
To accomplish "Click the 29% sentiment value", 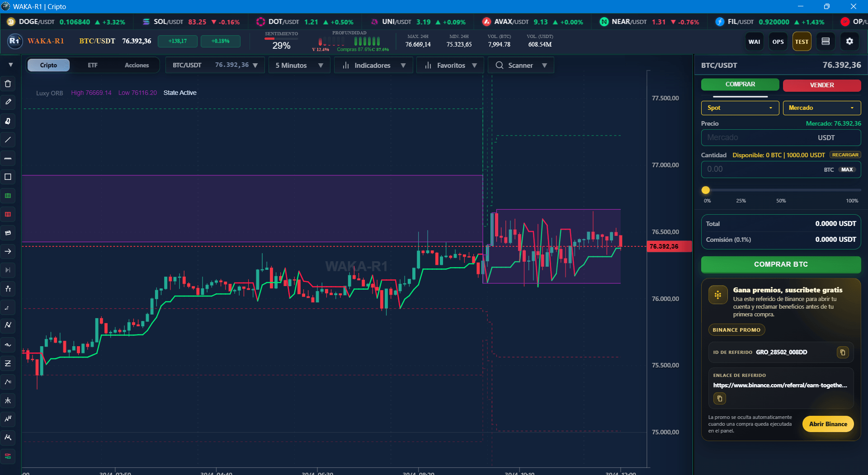I will pyautogui.click(x=281, y=46).
